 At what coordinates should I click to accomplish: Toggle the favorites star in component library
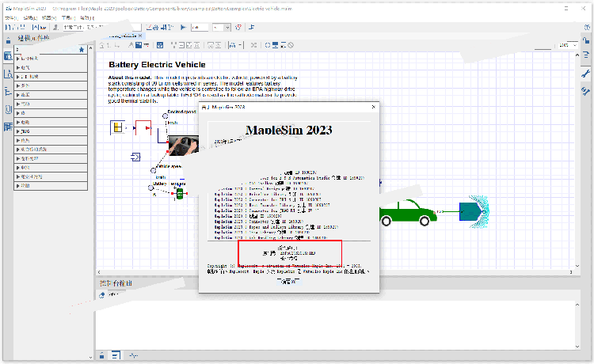82,49
